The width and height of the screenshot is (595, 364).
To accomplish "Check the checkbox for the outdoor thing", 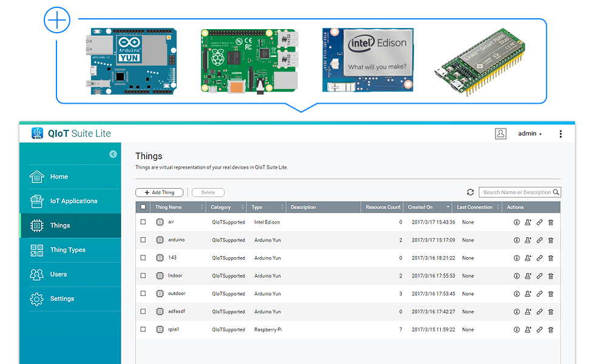I will pyautogui.click(x=143, y=294).
